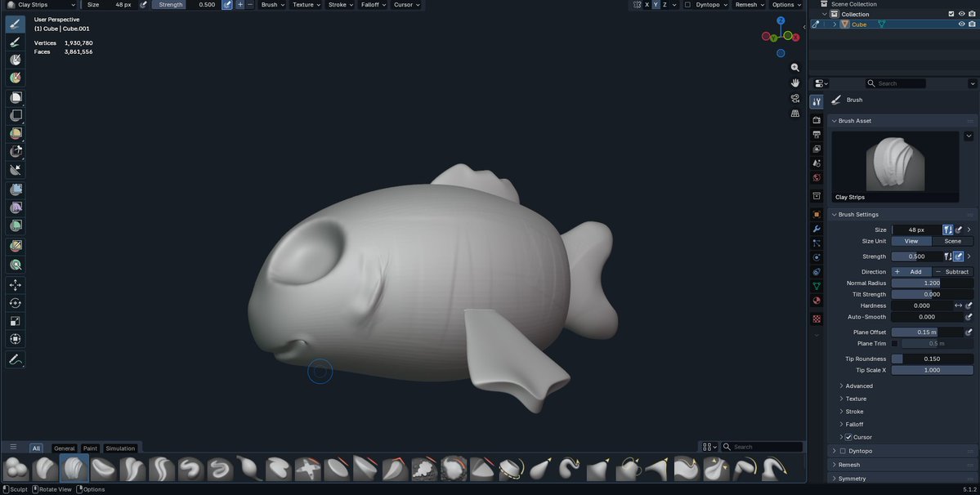Open the Modifiers wrench properties tab
The height and width of the screenshot is (495, 980).
click(x=817, y=229)
